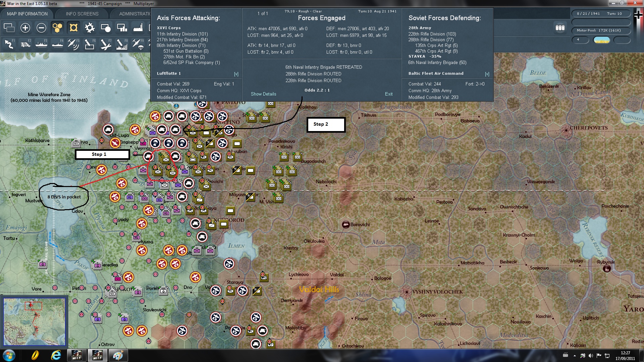Expand Baltic Fleet Air Command details
This screenshot has width=644, height=362.
click(487, 74)
